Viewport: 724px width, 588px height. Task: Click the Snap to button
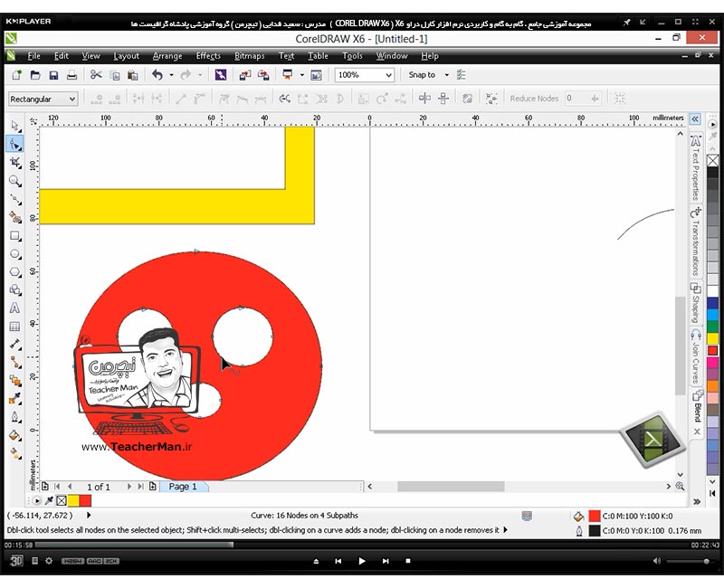[422, 75]
